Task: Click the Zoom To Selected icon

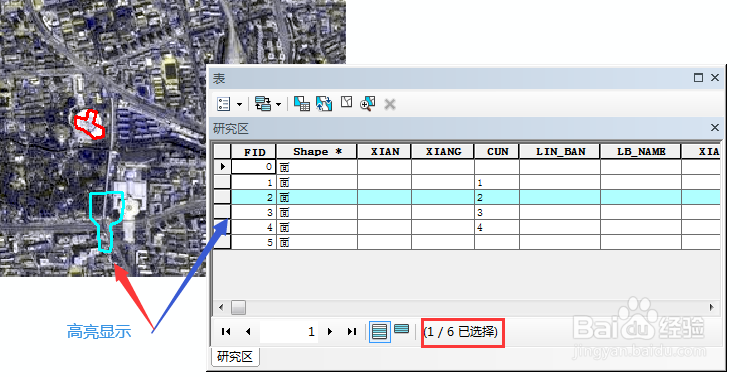Action: (x=367, y=103)
